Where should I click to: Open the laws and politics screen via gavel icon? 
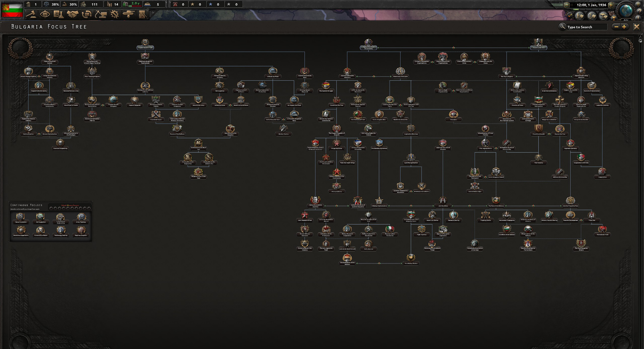point(31,14)
